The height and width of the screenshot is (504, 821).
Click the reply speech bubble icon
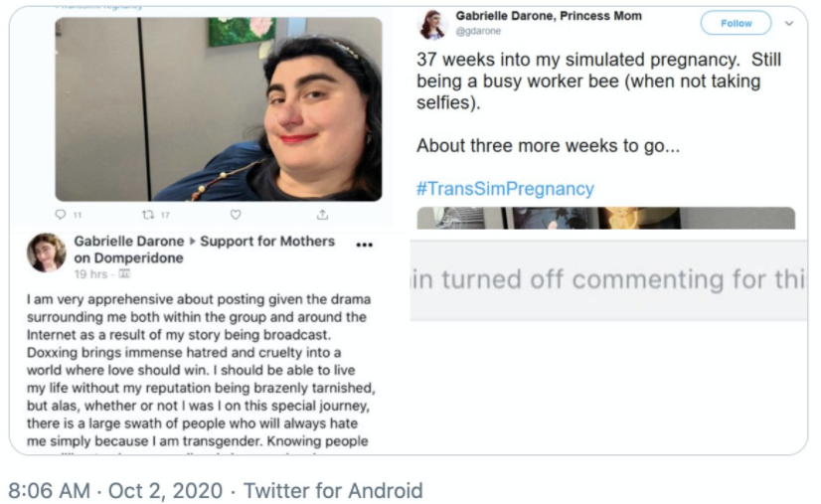tap(61, 215)
